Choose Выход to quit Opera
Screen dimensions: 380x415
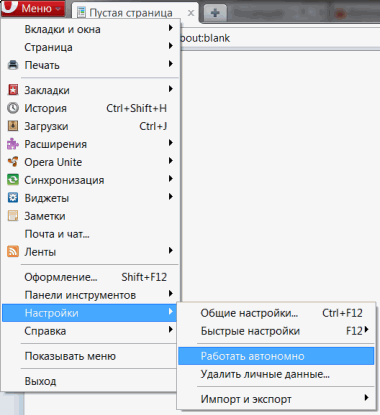tap(89, 381)
